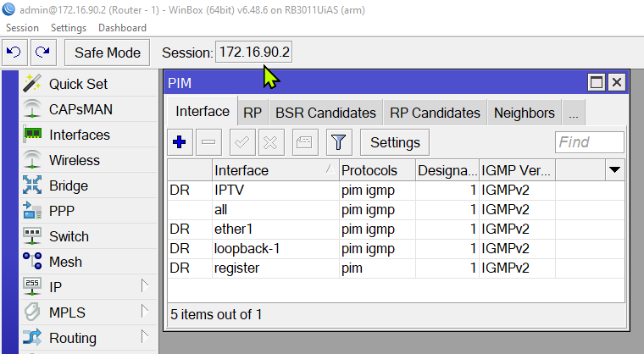
Task: Click the Enable checkmark icon
Action: click(x=242, y=142)
